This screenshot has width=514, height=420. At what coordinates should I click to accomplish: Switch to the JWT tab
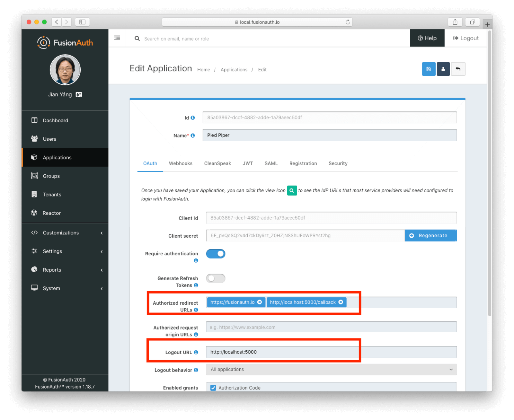(248, 163)
